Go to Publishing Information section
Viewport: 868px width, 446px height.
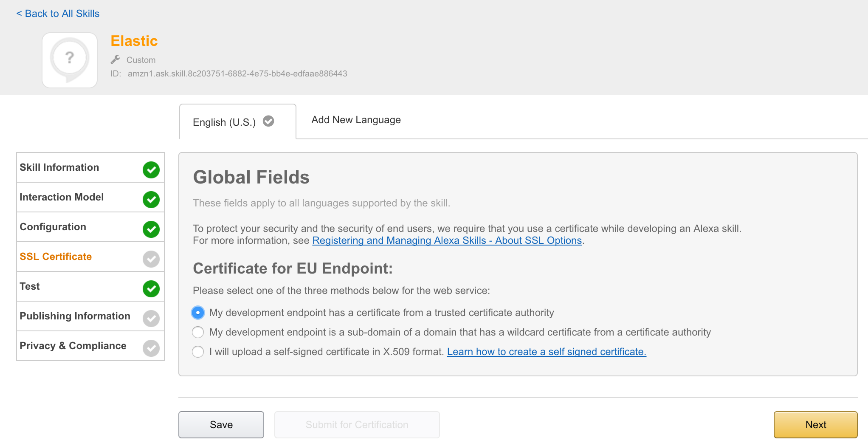click(x=75, y=316)
